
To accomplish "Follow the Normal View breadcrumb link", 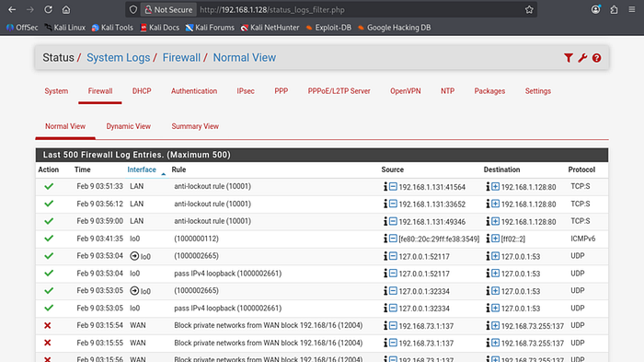I will coord(245,58).
